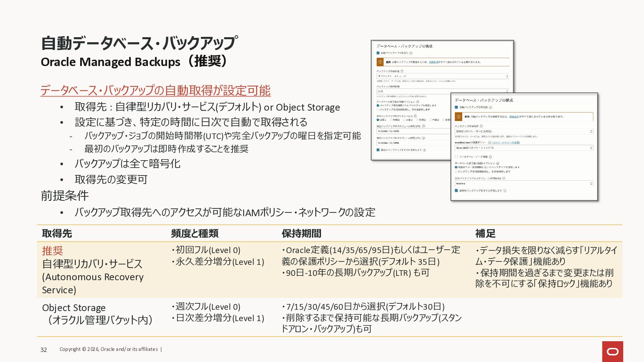
Task: Open the 自律型リカバリ・サービス backup destination dropdown
Action: (x=524, y=131)
